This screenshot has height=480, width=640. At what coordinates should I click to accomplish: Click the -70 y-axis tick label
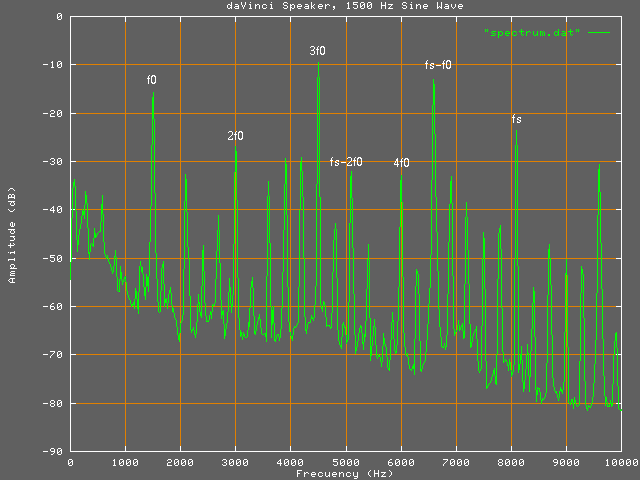pos(53,354)
